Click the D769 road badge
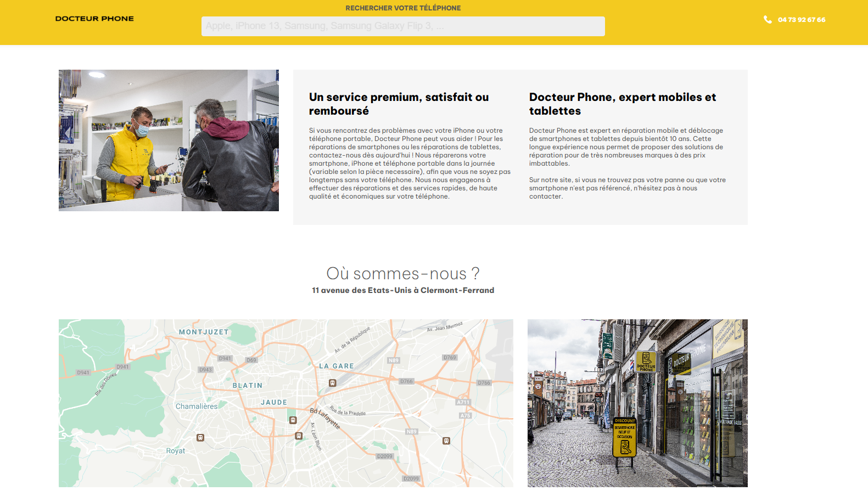Image resolution: width=868 pixels, height=502 pixels. coord(450,358)
